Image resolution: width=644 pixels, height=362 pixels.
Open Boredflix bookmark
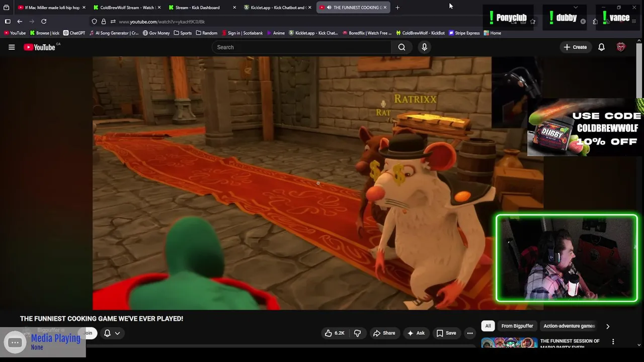coord(367,33)
